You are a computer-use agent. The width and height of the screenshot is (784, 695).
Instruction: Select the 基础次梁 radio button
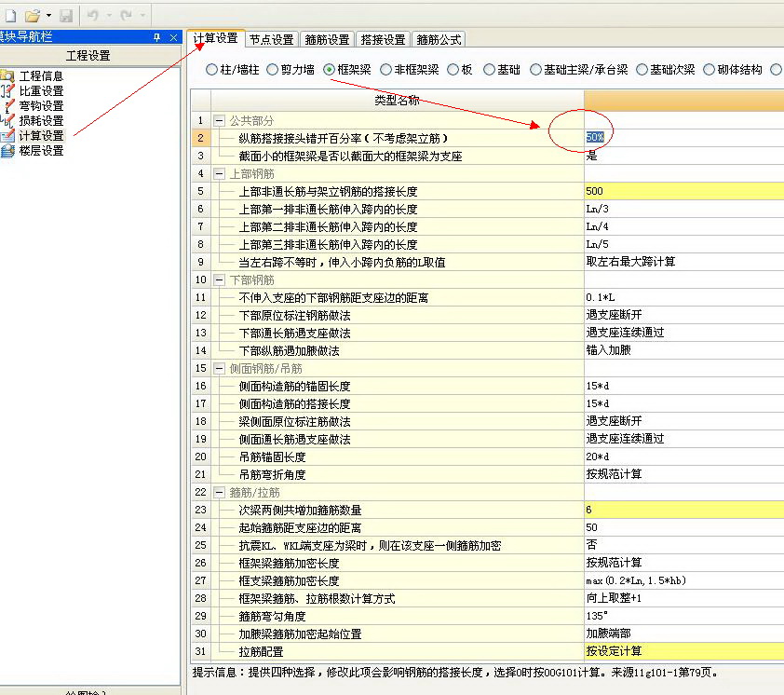[x=642, y=70]
